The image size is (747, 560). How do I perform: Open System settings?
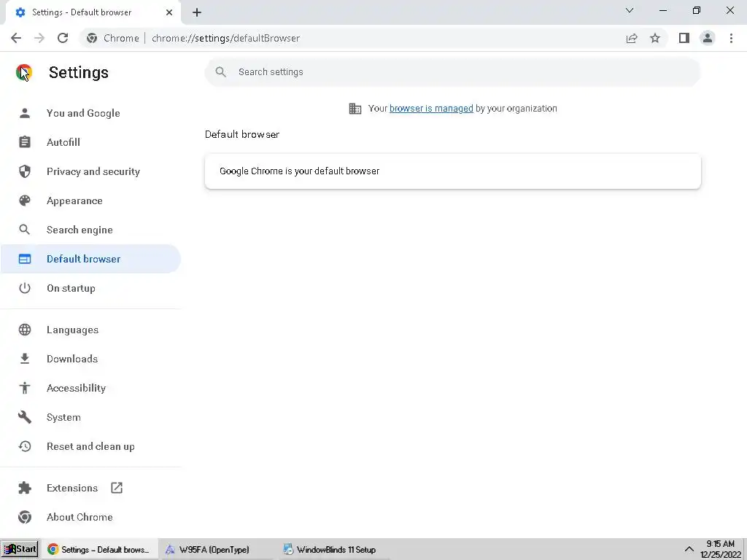[x=90, y=418]
